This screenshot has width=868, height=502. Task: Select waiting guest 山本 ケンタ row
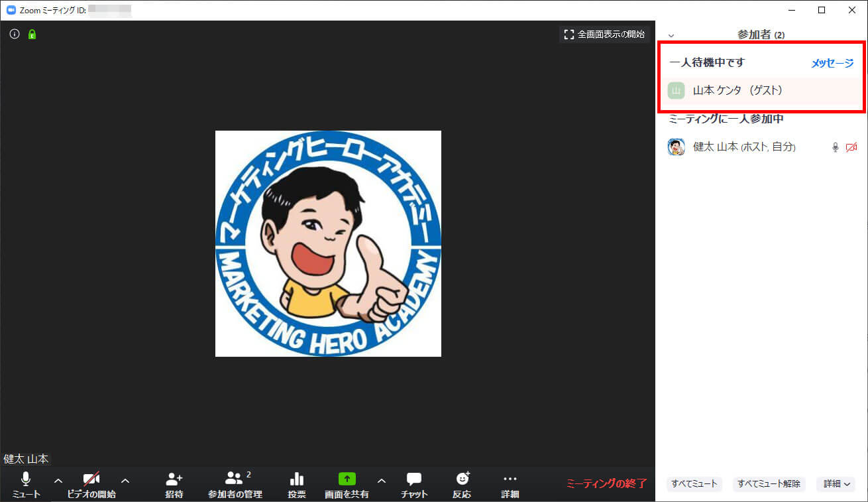(761, 90)
